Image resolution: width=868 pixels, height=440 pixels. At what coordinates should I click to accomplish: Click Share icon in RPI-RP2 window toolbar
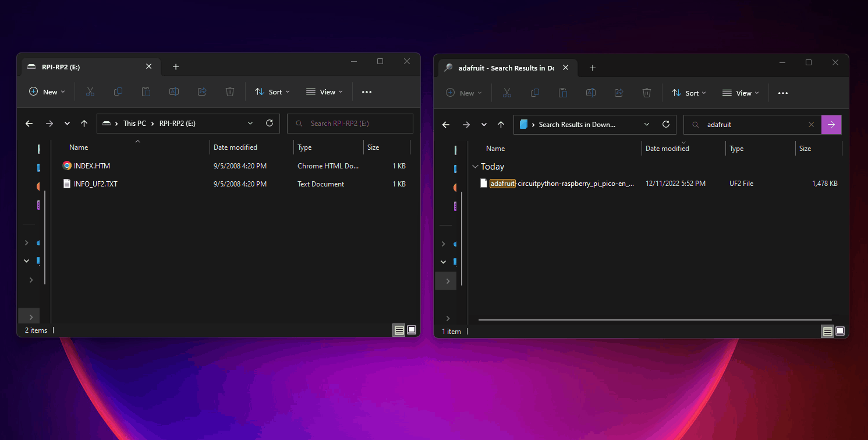tap(202, 91)
